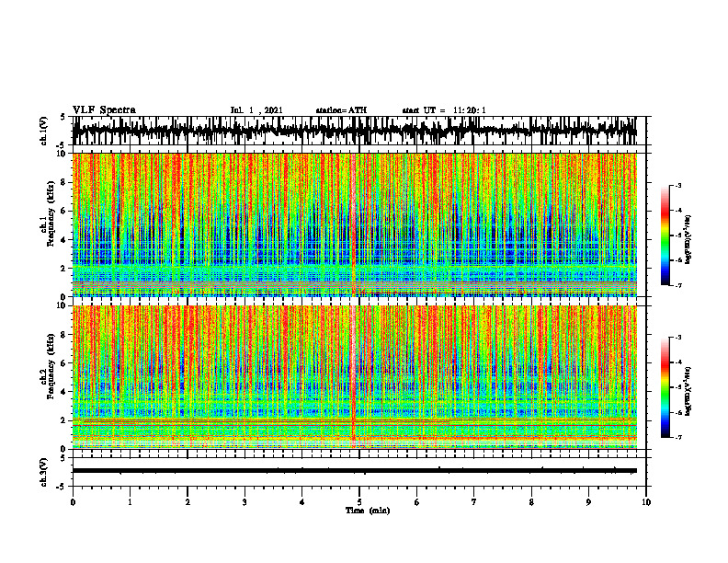The height and width of the screenshot is (563, 728).
Task: Click the '-5' label on ch.2 colorbar
Action: coord(678,387)
